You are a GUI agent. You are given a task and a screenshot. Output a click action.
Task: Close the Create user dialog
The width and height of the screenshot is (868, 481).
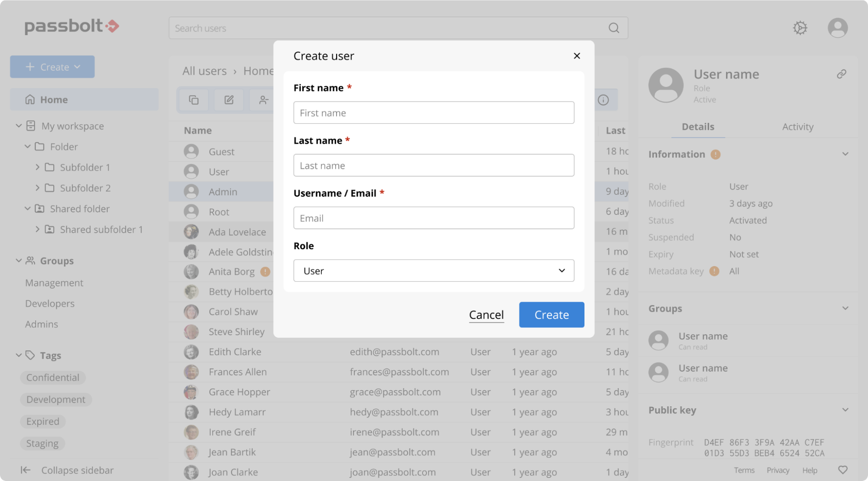(577, 56)
